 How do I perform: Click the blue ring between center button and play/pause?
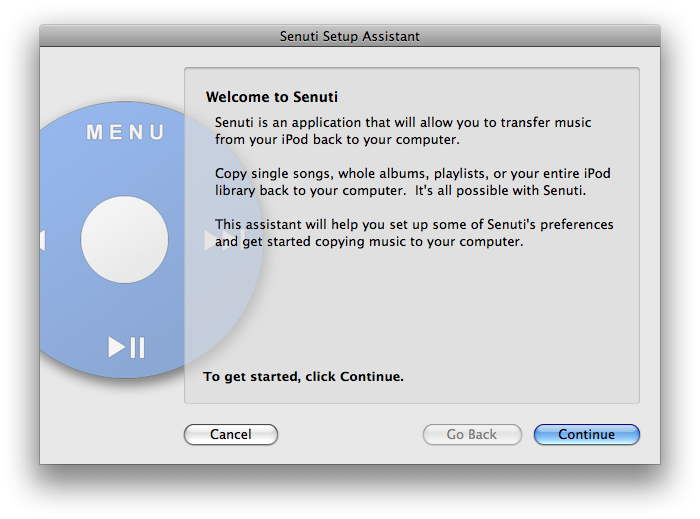[x=125, y=309]
